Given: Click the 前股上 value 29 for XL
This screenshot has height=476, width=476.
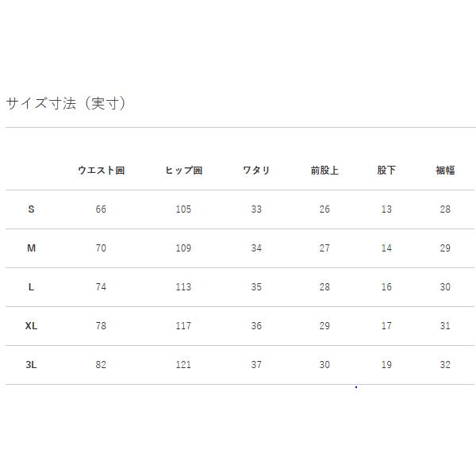Looking at the screenshot, I should click(324, 326).
